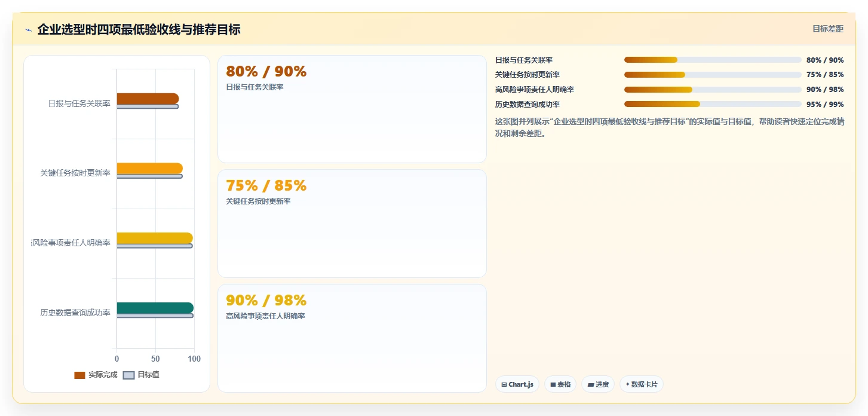
Task: Click the 日报与任务关联率 chart axis label
Action: [79, 103]
